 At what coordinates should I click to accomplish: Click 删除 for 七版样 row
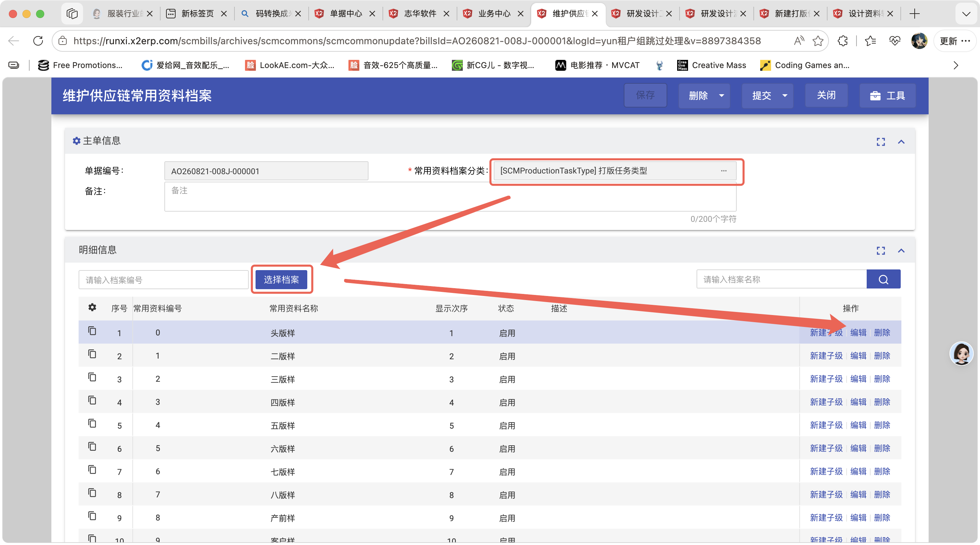(x=882, y=471)
